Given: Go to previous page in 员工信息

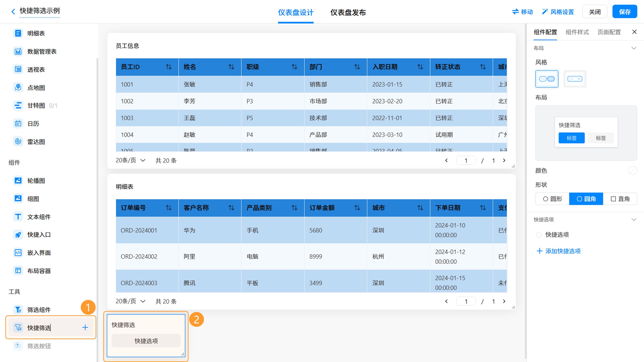Looking at the screenshot, I should click(x=446, y=161).
